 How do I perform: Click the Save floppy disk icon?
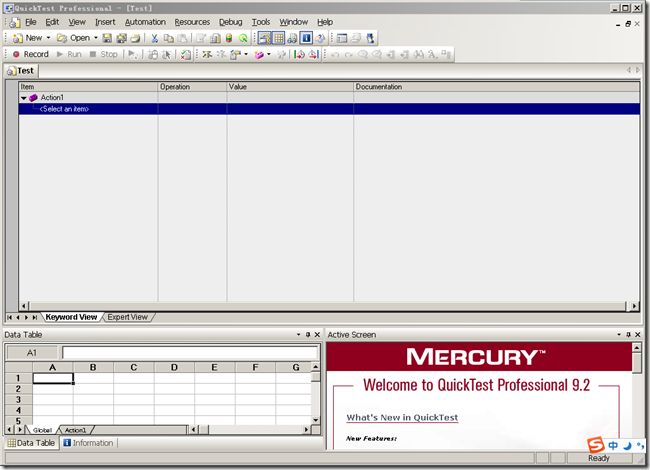pyautogui.click(x=107, y=38)
